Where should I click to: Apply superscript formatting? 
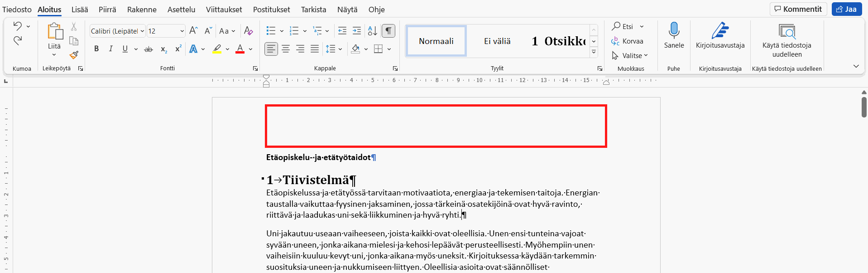coord(178,49)
